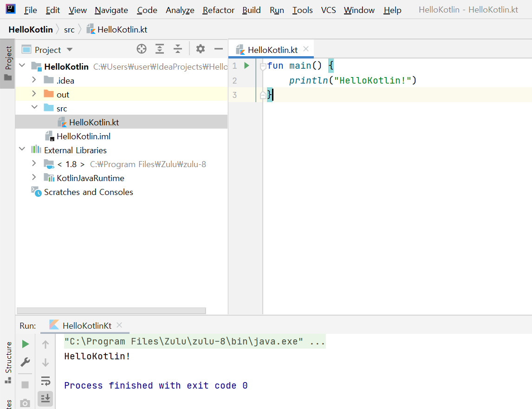Expand KotlinJavaRuntime library
The image size is (532, 409).
click(34, 177)
